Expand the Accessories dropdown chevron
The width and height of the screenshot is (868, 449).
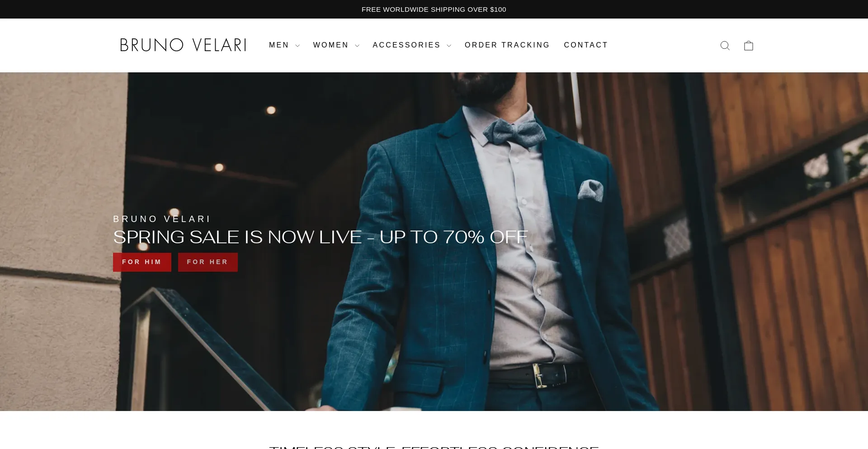coord(449,46)
